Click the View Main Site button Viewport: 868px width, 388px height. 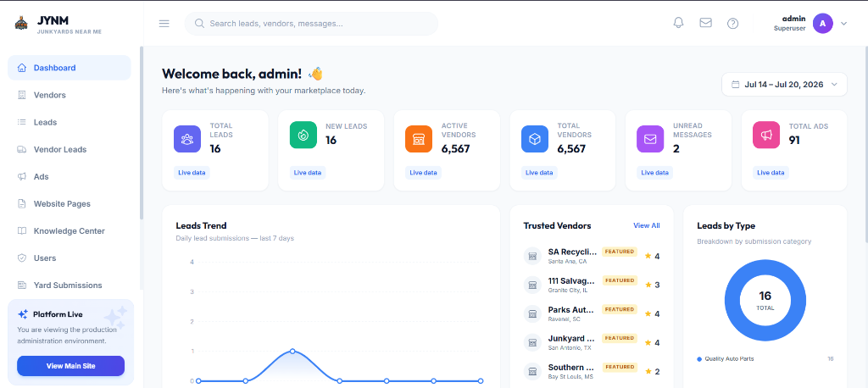tap(71, 366)
